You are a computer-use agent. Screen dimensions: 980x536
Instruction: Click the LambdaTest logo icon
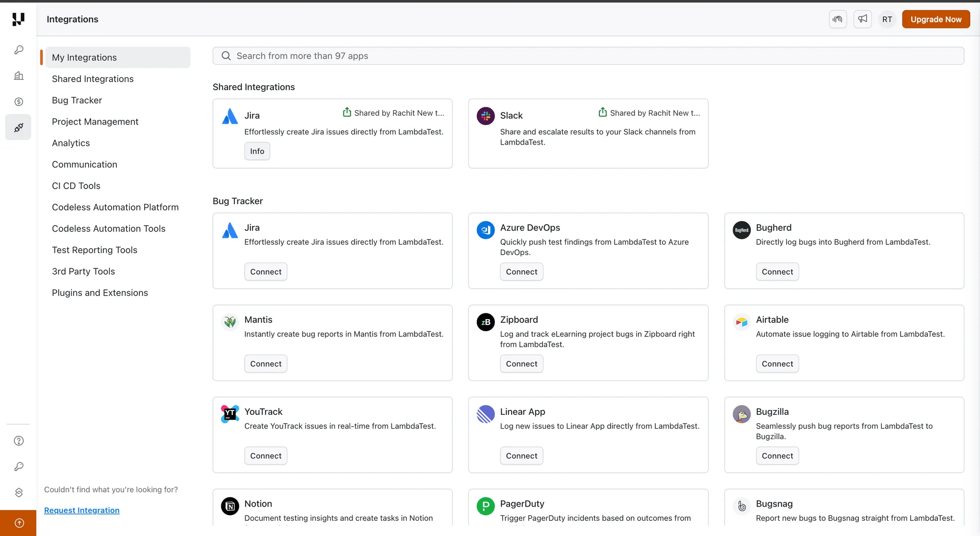point(18,19)
